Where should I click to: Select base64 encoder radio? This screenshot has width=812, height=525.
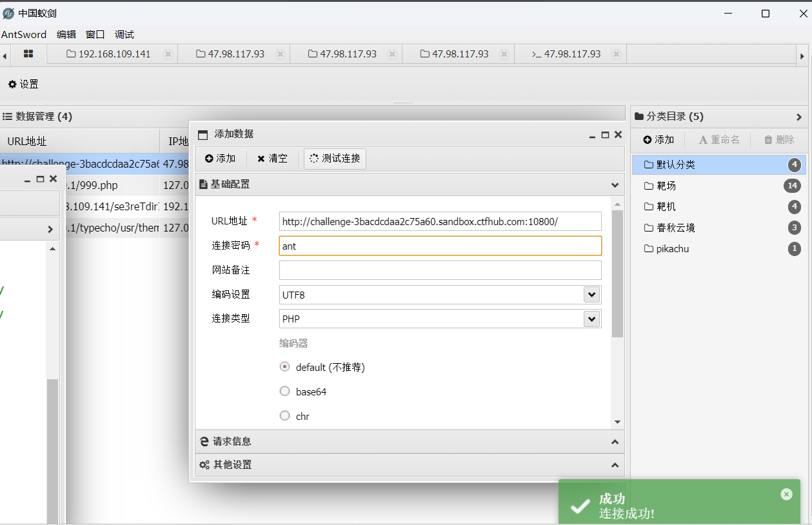click(284, 391)
